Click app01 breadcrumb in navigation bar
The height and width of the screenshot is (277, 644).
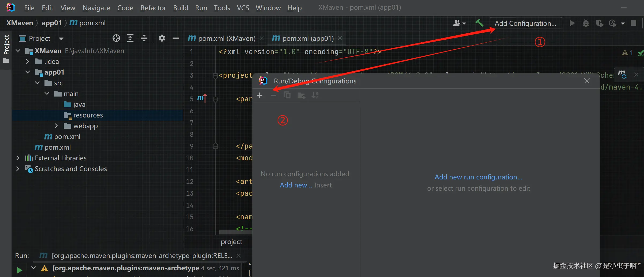[x=51, y=23]
